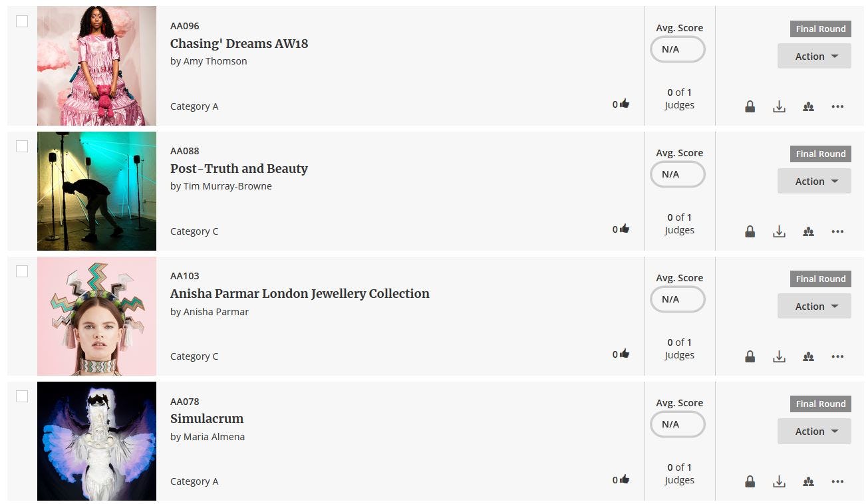Click thumbs-up icon on Simulacrum entry
This screenshot has height=504, width=866.
(x=624, y=479)
